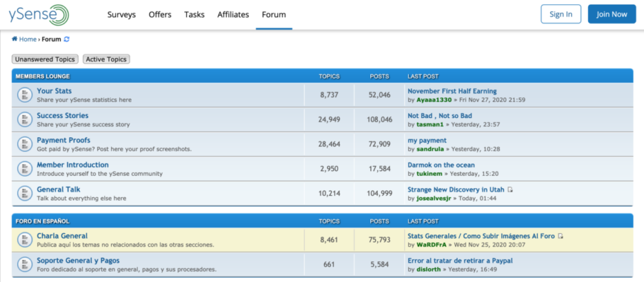Screen dimensions: 644x282
Task: Open the Success Stories forum
Action: coord(62,116)
